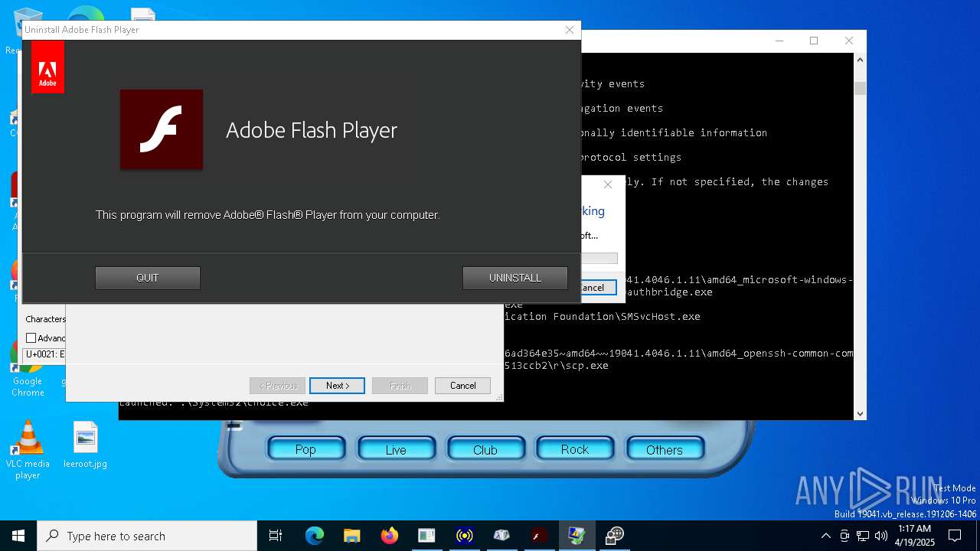Open VLC media player desktop shortcut
Image resolution: width=980 pixels, height=551 pixels.
[x=28, y=451]
